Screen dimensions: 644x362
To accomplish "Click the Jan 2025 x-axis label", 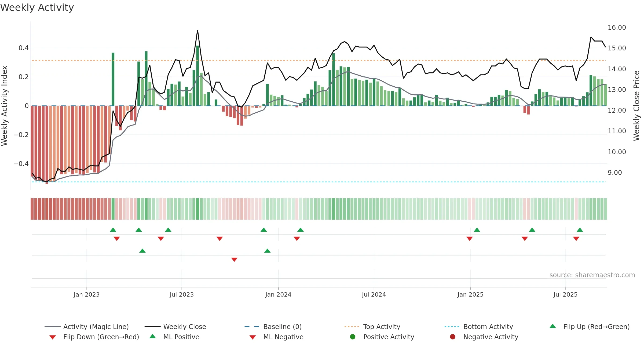I will coord(470,294).
